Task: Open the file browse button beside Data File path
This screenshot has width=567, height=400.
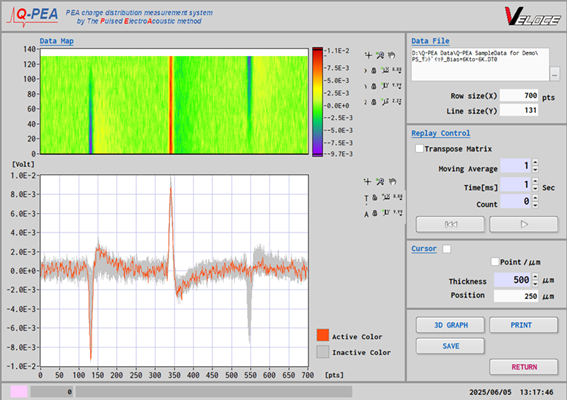Action: (554, 75)
